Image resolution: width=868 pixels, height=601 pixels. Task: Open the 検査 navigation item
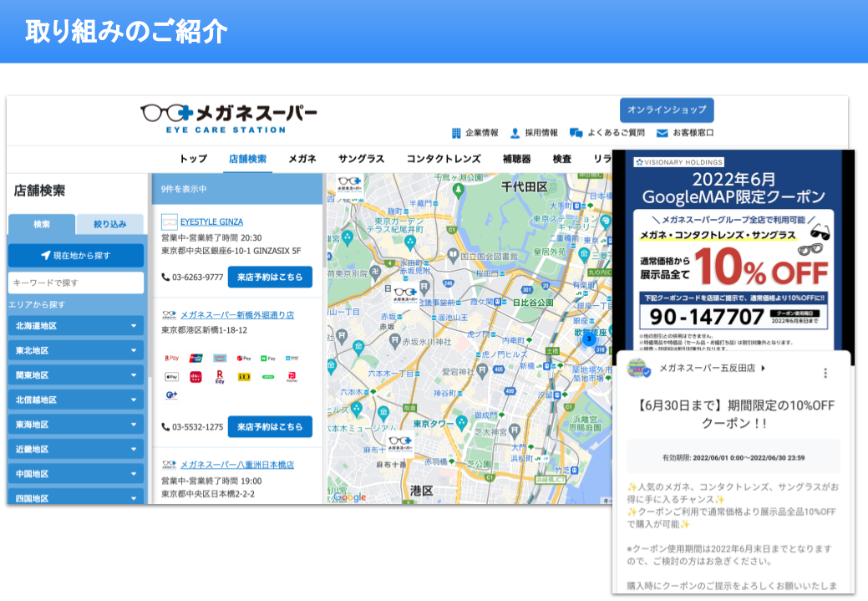tap(562, 159)
